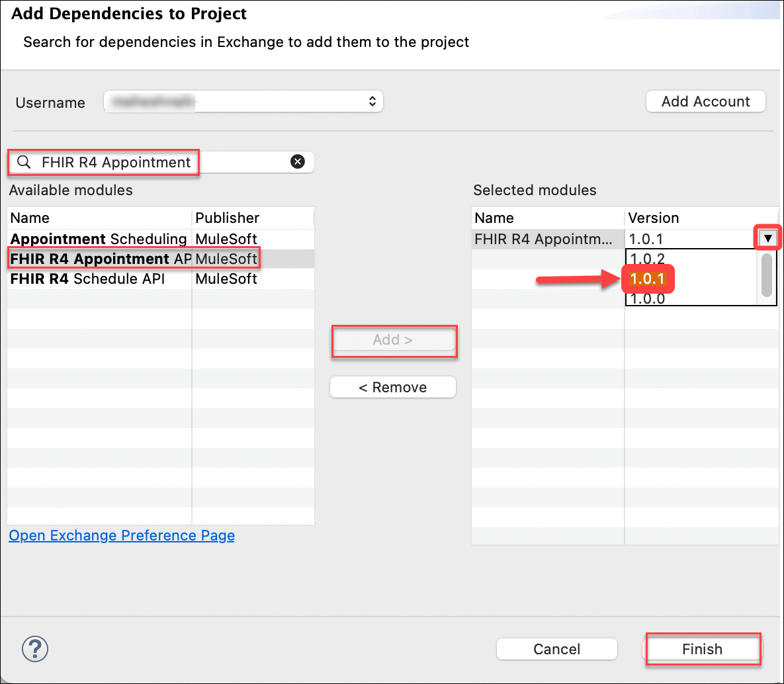Screen dimensions: 784x684
Task: Clear the search field with the X icon
Action: (298, 161)
